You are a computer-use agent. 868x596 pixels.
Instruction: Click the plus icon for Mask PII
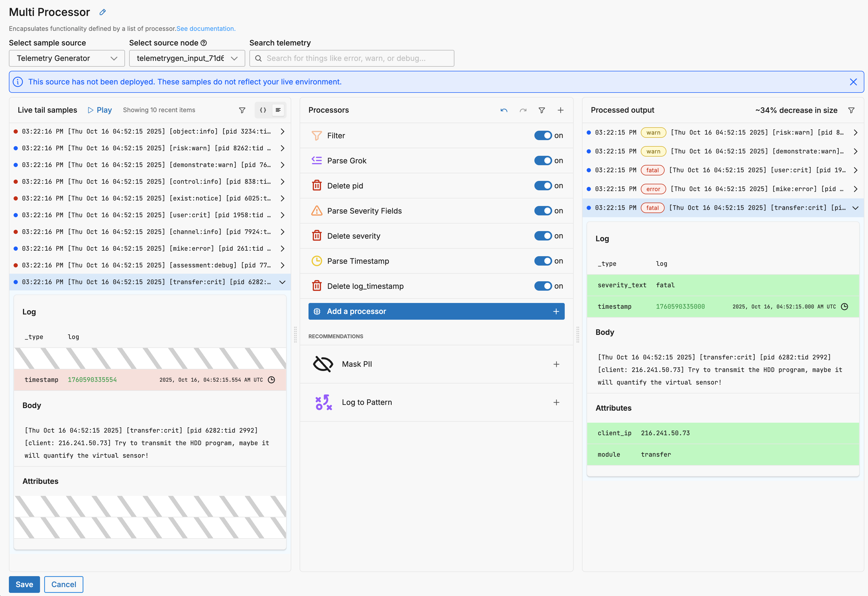pos(556,364)
